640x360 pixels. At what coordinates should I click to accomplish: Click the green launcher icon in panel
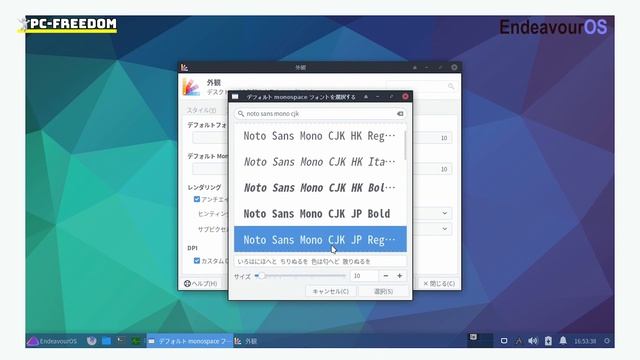point(136,340)
